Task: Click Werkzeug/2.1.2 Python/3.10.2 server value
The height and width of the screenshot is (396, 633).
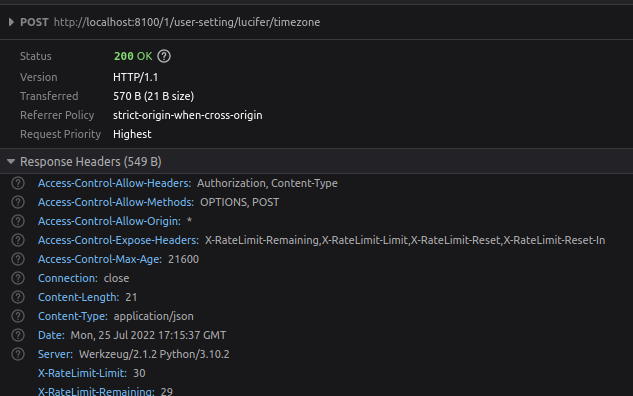Action: [x=154, y=354]
